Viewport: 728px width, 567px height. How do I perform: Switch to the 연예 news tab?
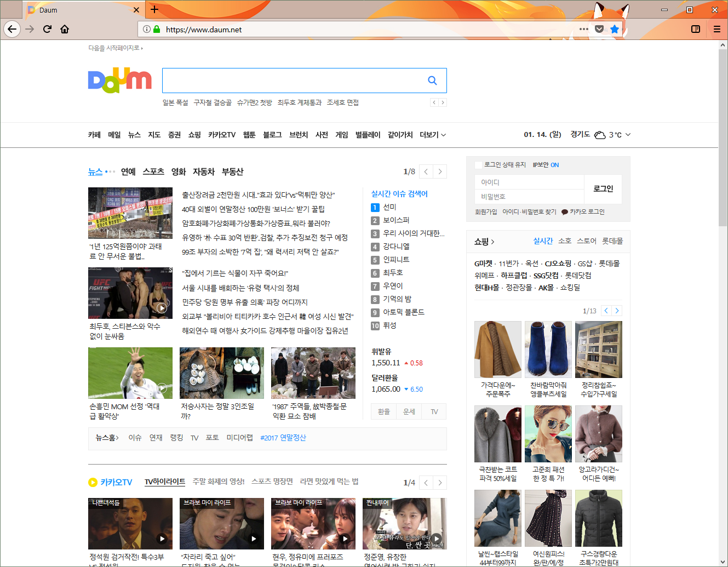(x=128, y=171)
